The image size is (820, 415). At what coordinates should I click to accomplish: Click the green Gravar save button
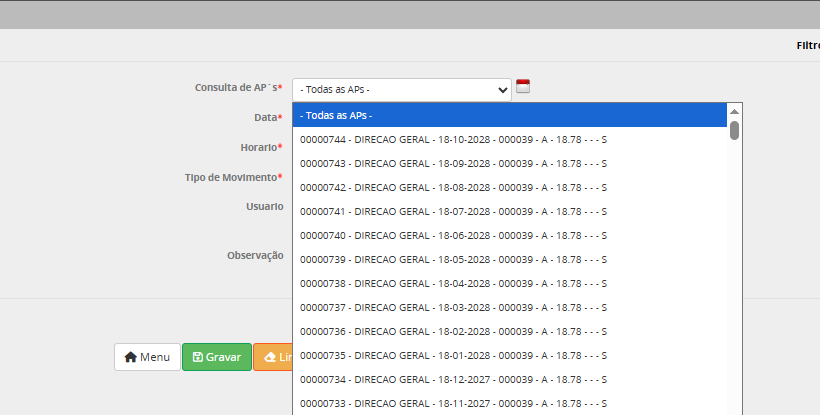point(216,357)
